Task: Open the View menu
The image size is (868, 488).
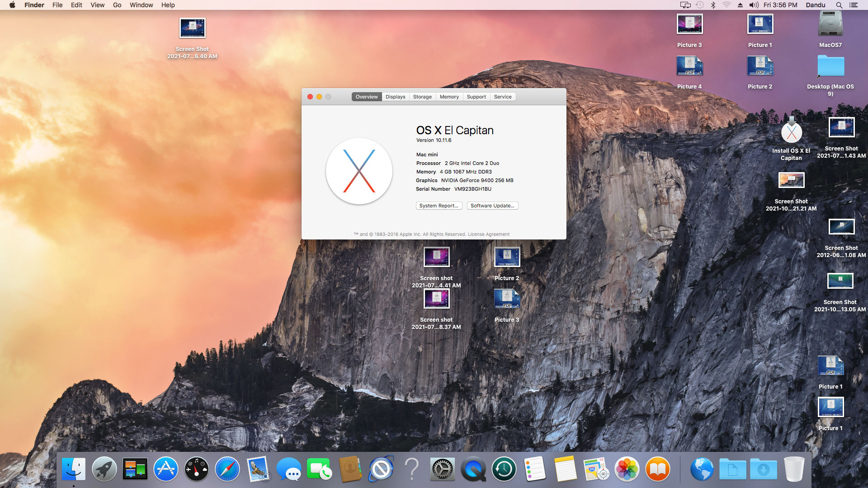Action: (x=97, y=5)
